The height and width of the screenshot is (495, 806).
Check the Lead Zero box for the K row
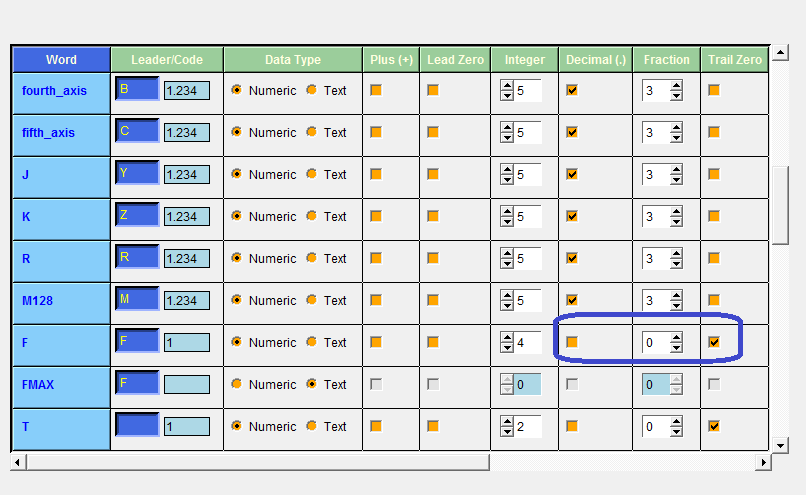(433, 216)
